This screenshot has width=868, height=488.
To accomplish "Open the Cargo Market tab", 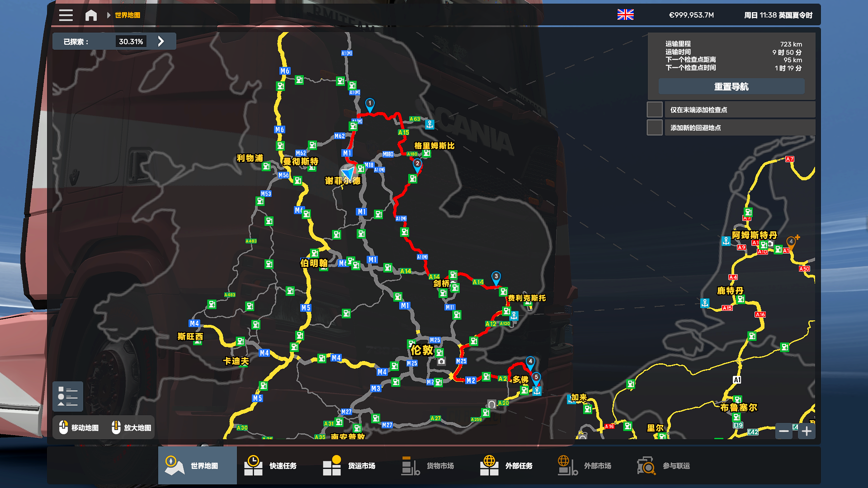I will point(433,465).
